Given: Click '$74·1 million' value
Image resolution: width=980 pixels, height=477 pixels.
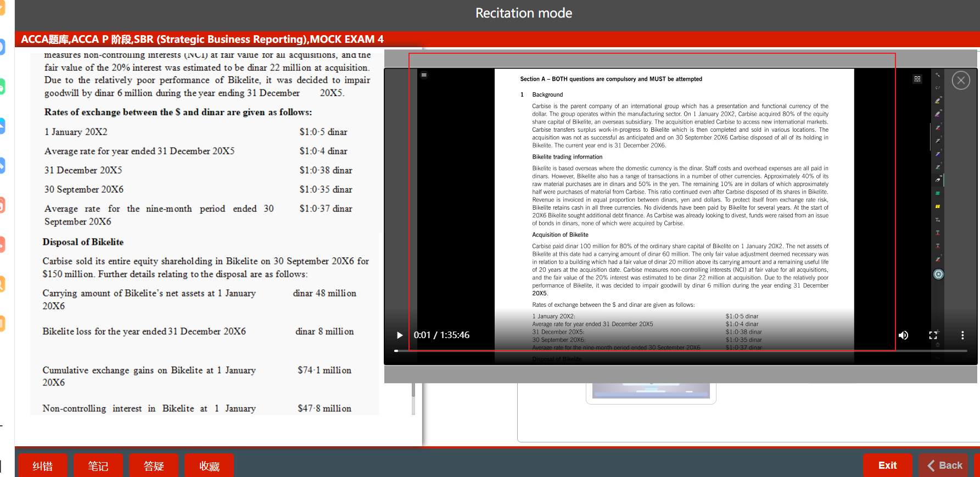Looking at the screenshot, I should pos(324,370).
